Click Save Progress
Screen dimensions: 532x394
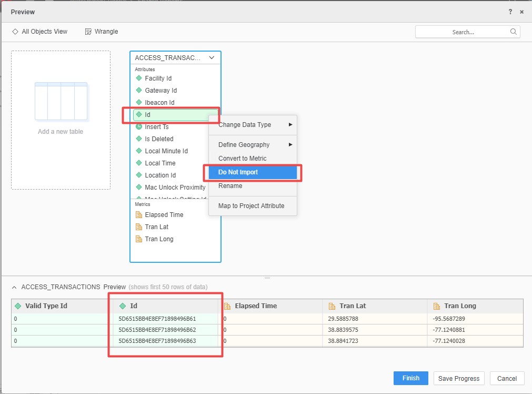tap(458, 378)
